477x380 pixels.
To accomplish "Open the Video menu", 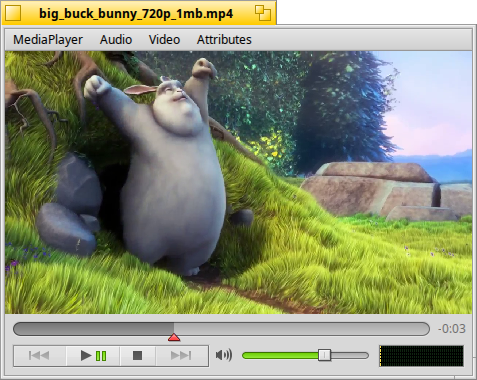I will pyautogui.click(x=164, y=40).
